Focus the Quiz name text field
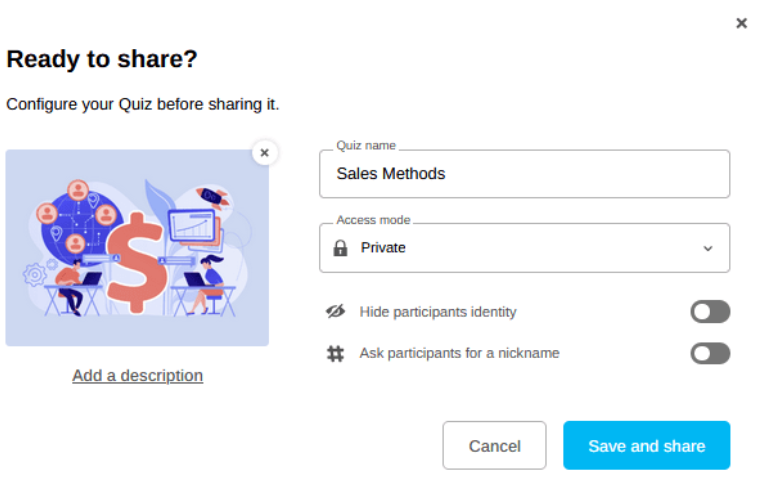Screen dimensions: 759x496 [524, 174]
